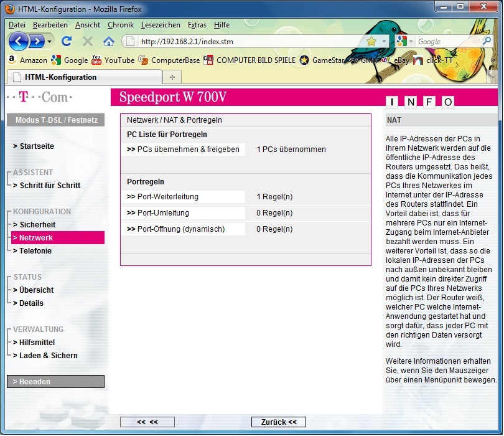Open the tab list dropdown arrow
Image resolution: width=504 pixels, height=436 pixels.
coord(493,77)
